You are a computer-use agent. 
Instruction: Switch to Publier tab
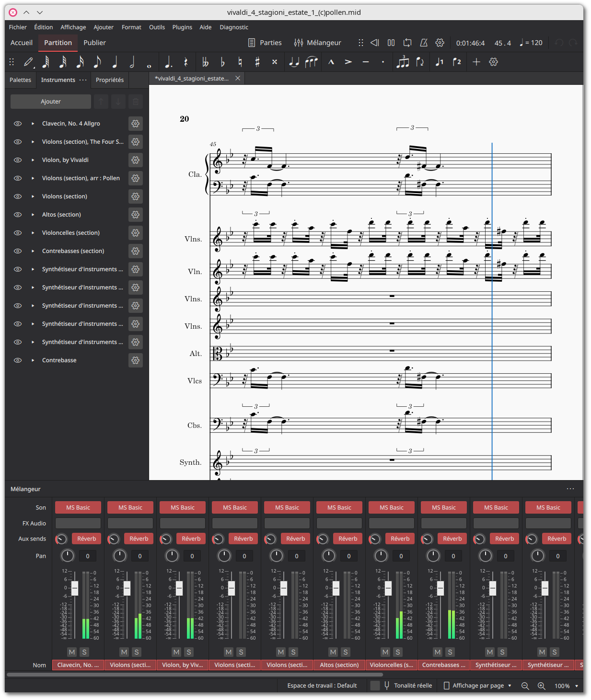click(x=94, y=43)
